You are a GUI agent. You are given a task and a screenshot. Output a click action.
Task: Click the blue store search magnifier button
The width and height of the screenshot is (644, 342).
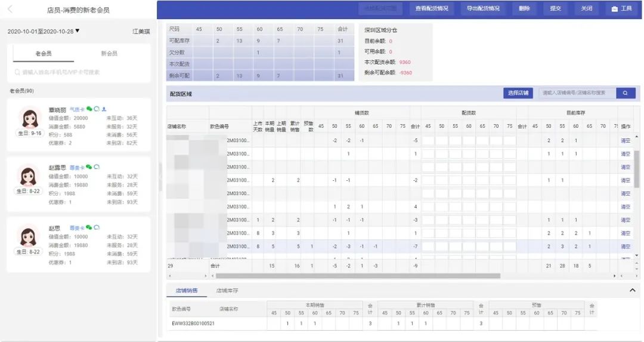click(x=626, y=93)
